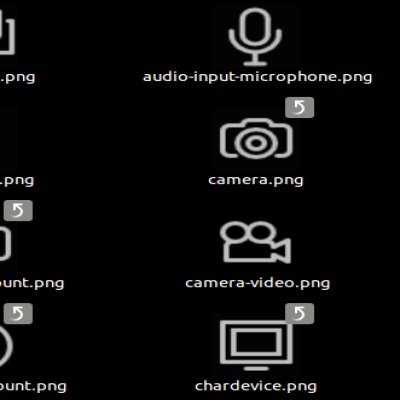
Task: Click the camera-video.png file name
Action: click(257, 283)
